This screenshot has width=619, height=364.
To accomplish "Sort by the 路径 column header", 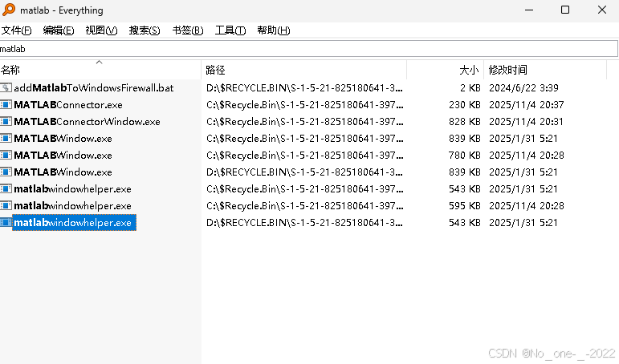I will click(304, 70).
